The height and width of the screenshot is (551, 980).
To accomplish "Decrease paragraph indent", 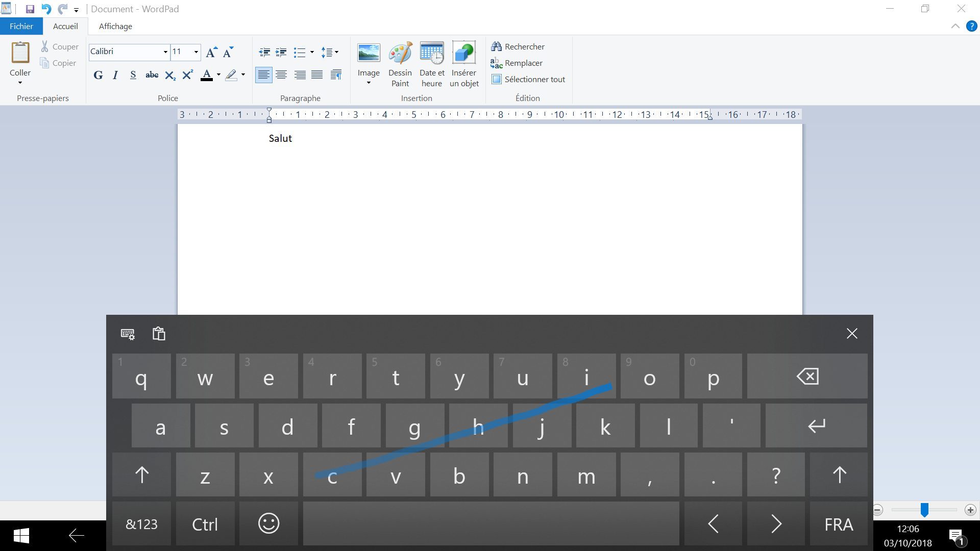I will pyautogui.click(x=264, y=52).
